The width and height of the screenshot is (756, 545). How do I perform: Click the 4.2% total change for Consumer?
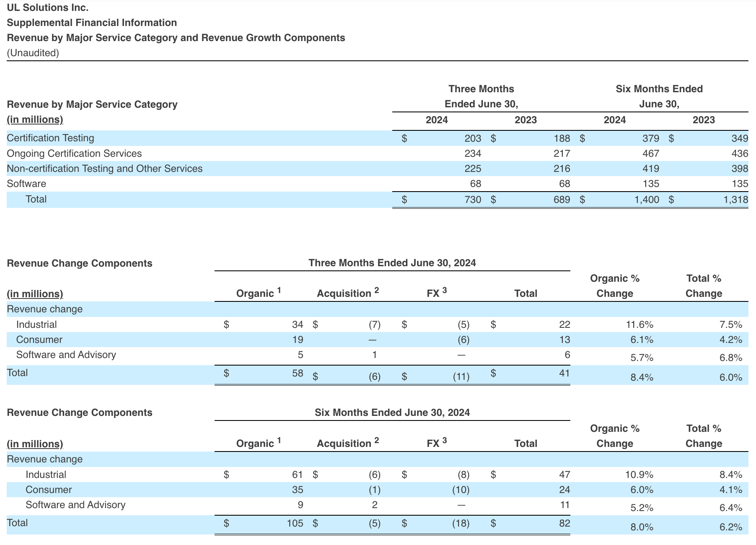point(731,340)
